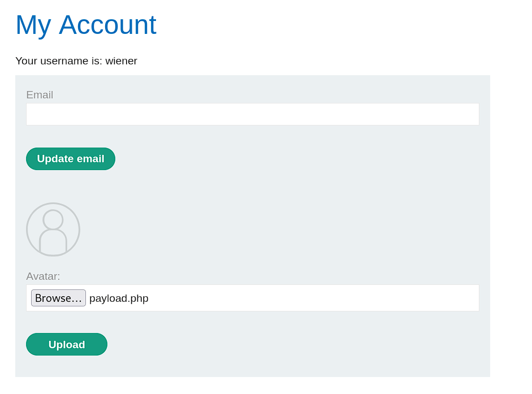Viewport: 532px width, 394px height.
Task: Click the Browse... control to change selected file
Action: pyautogui.click(x=58, y=298)
